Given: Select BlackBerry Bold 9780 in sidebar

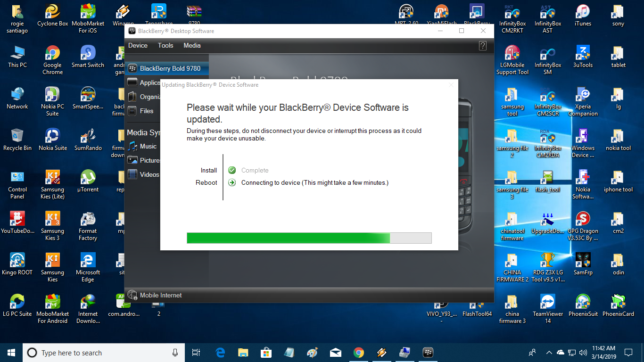Looking at the screenshot, I should [167, 68].
